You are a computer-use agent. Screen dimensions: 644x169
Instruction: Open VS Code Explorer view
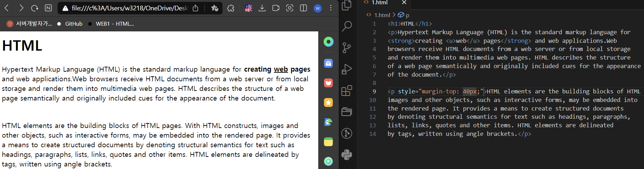tap(347, 5)
